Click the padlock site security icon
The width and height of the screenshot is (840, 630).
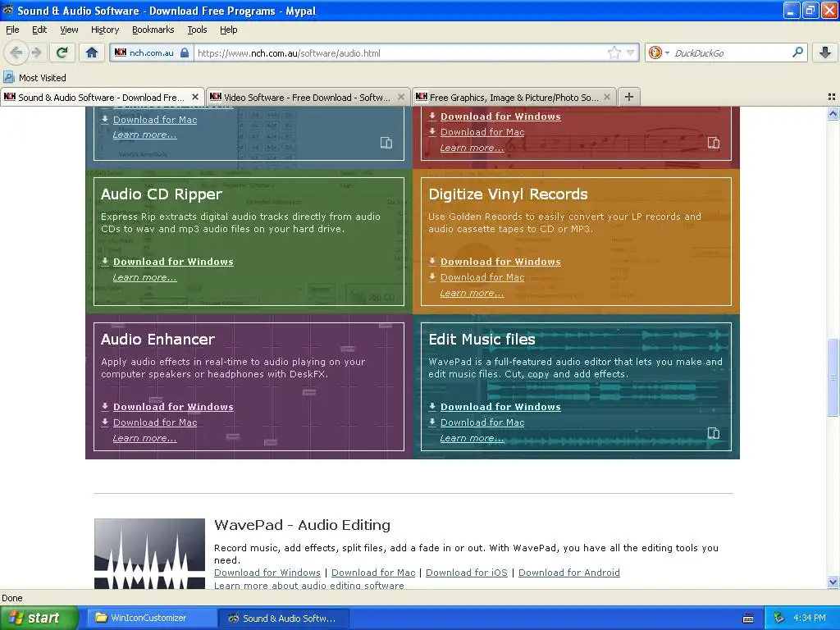185,52
